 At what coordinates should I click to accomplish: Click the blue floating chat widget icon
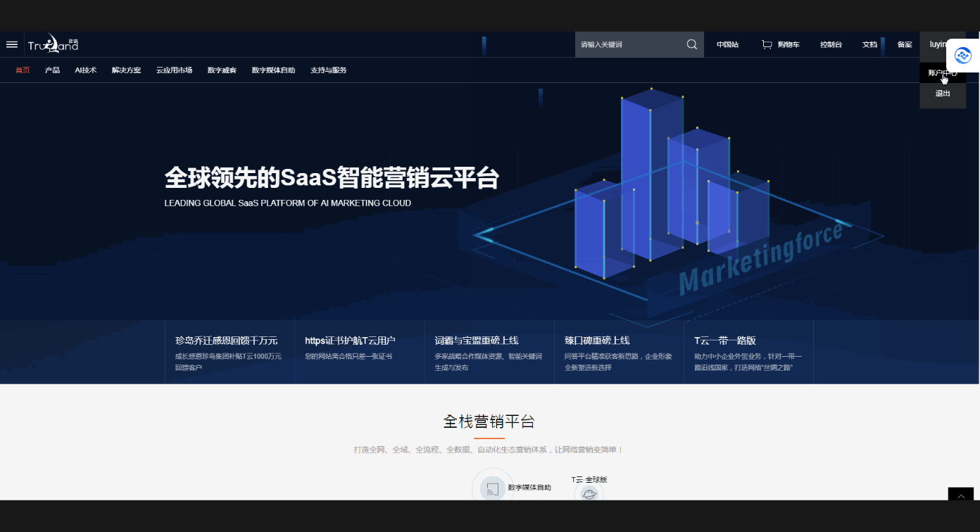962,56
